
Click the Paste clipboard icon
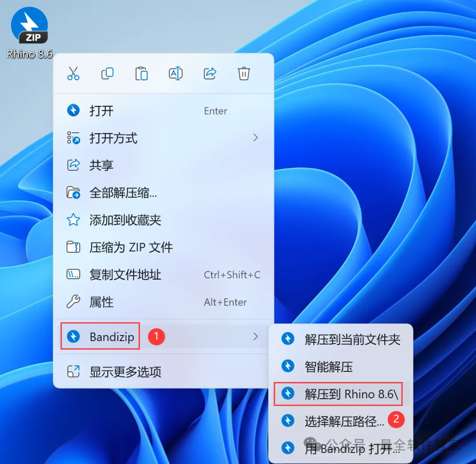(x=141, y=74)
